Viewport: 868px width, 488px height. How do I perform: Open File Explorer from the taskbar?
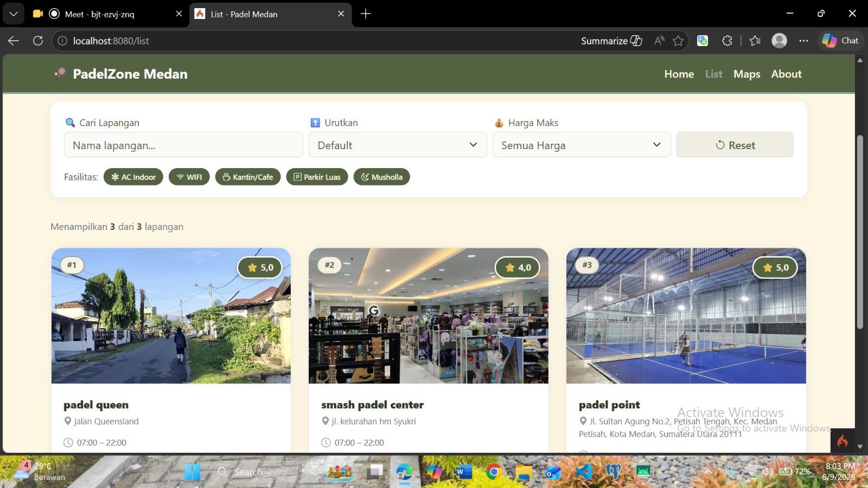(524, 472)
